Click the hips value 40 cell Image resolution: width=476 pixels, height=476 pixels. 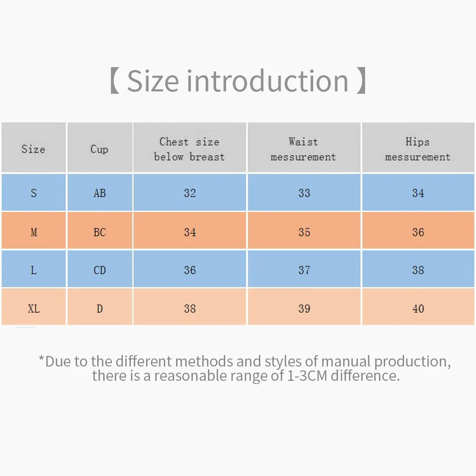point(418,308)
